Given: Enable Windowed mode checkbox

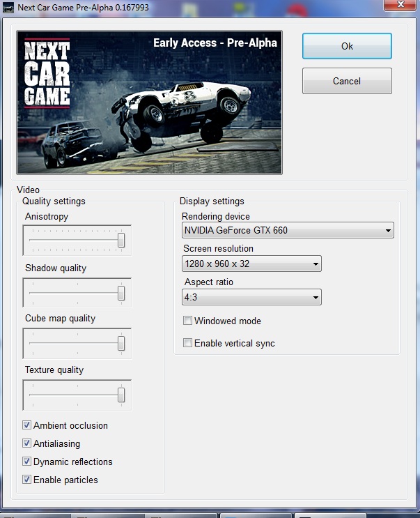Looking at the screenshot, I should pos(187,321).
